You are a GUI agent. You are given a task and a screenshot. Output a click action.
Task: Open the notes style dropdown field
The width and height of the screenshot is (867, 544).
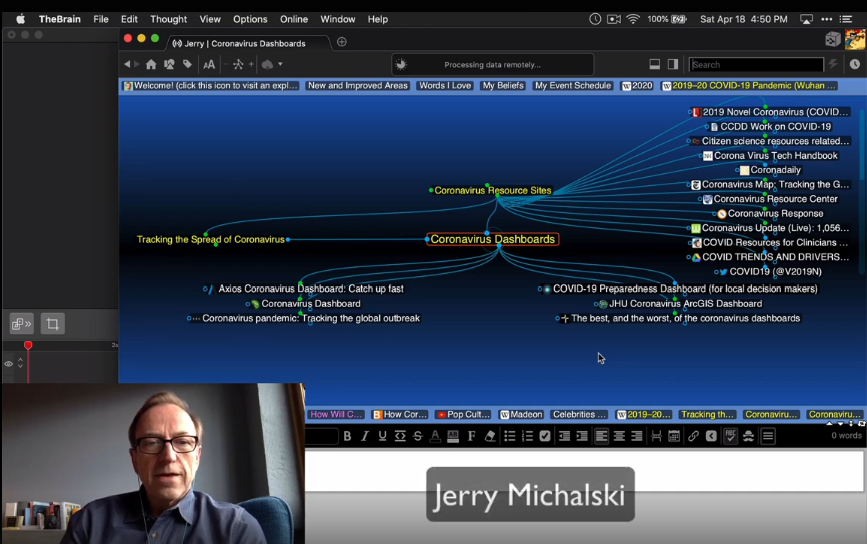click(x=322, y=436)
